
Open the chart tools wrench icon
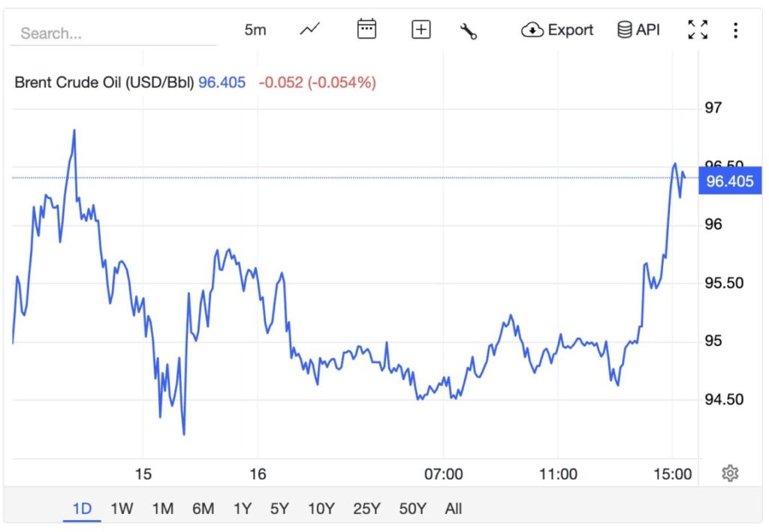pyautogui.click(x=468, y=29)
